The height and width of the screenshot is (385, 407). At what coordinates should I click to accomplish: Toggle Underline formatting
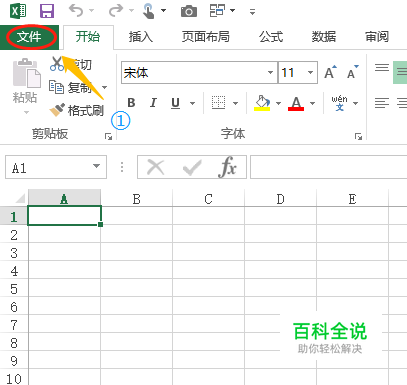pyautogui.click(x=175, y=103)
